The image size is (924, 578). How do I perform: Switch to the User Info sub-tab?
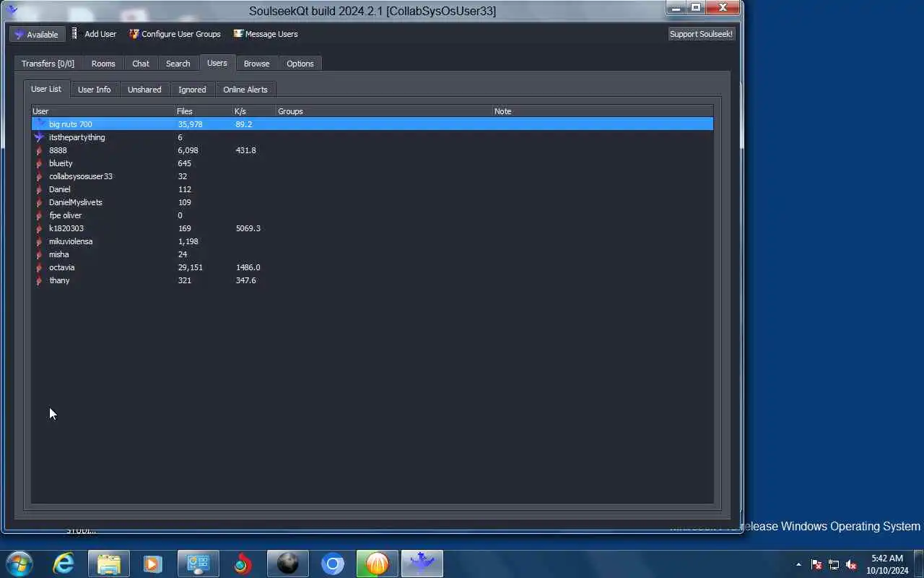click(x=95, y=90)
